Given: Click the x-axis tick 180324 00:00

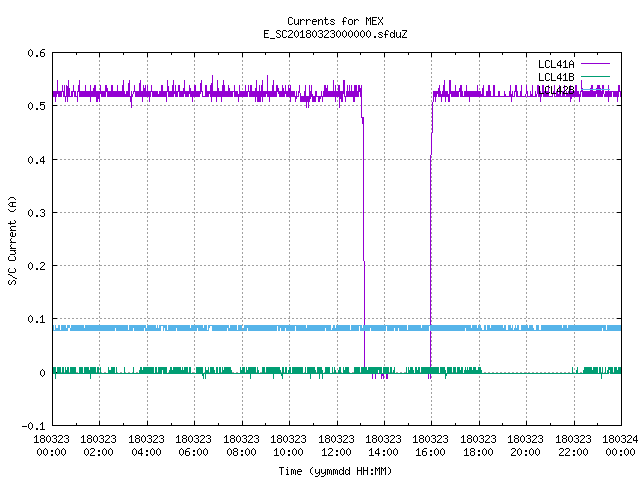Looking at the screenshot, I should 620,446.
